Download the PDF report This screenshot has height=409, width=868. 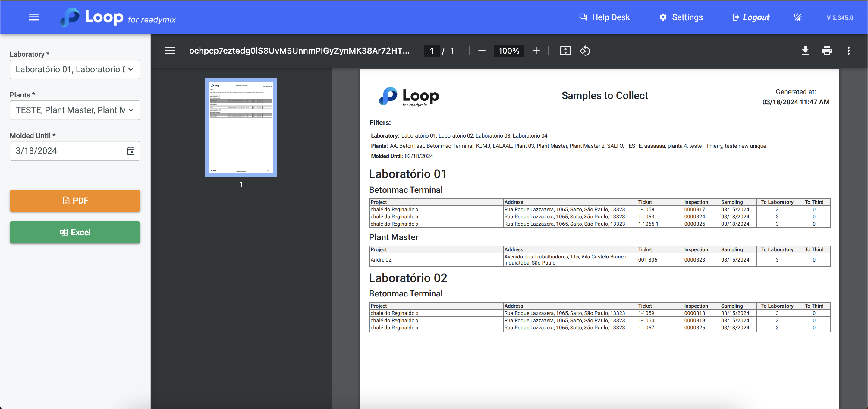click(x=805, y=51)
